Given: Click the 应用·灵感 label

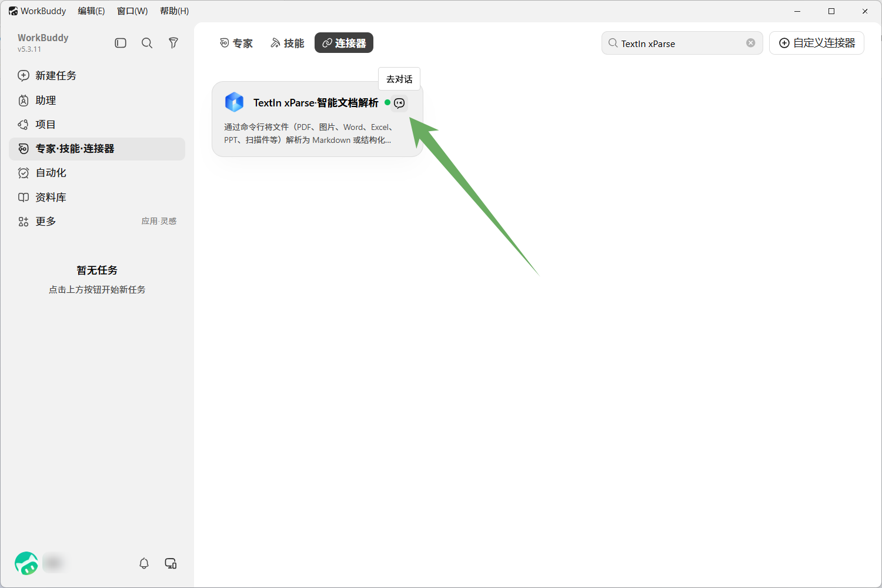Looking at the screenshot, I should [159, 221].
